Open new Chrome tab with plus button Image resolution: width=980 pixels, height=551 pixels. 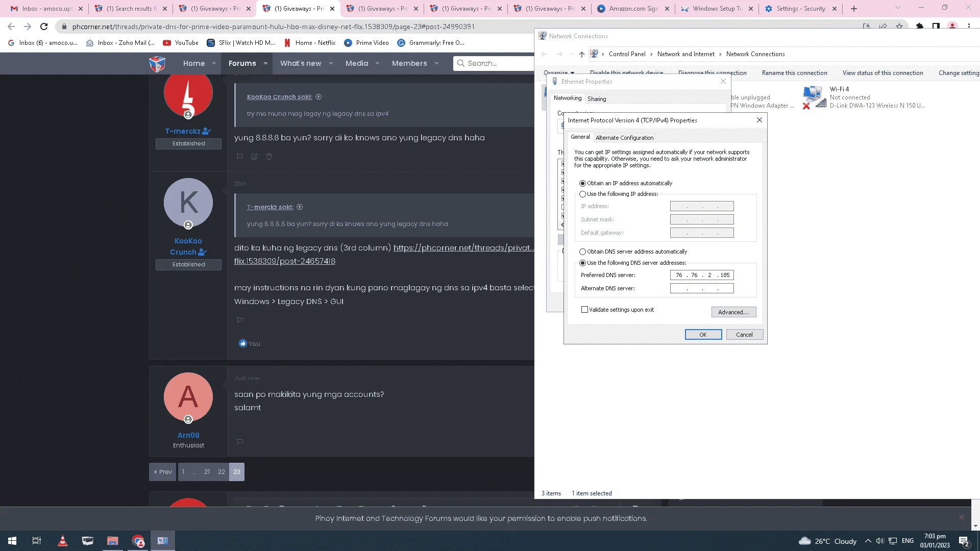[x=854, y=9]
